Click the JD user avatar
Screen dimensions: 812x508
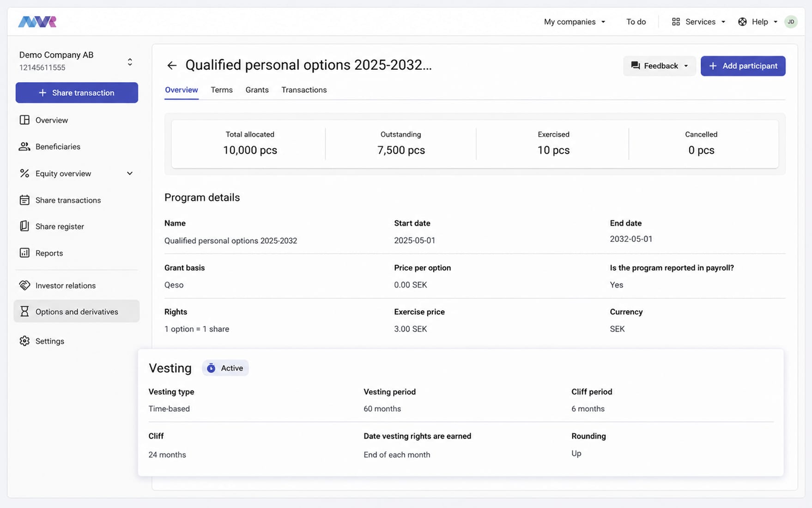pyautogui.click(x=791, y=22)
